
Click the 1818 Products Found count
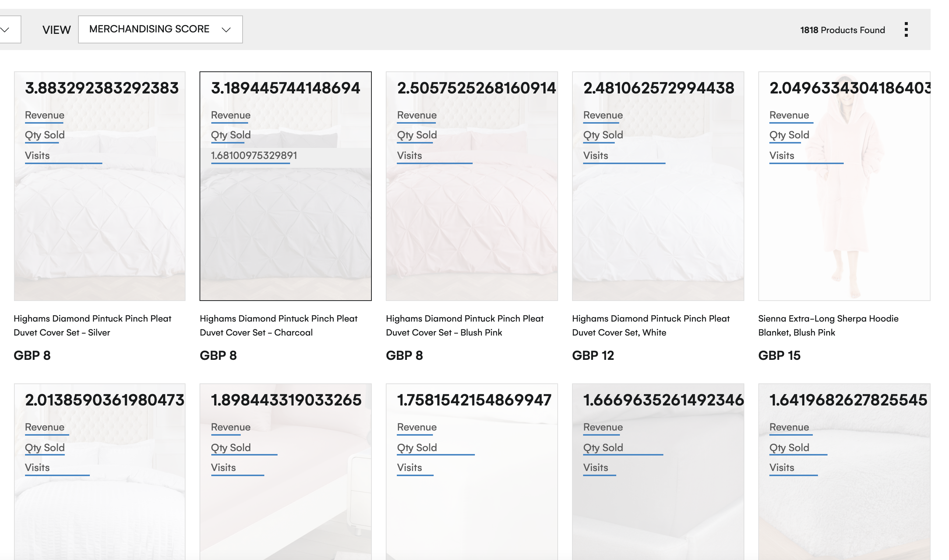[x=842, y=30]
